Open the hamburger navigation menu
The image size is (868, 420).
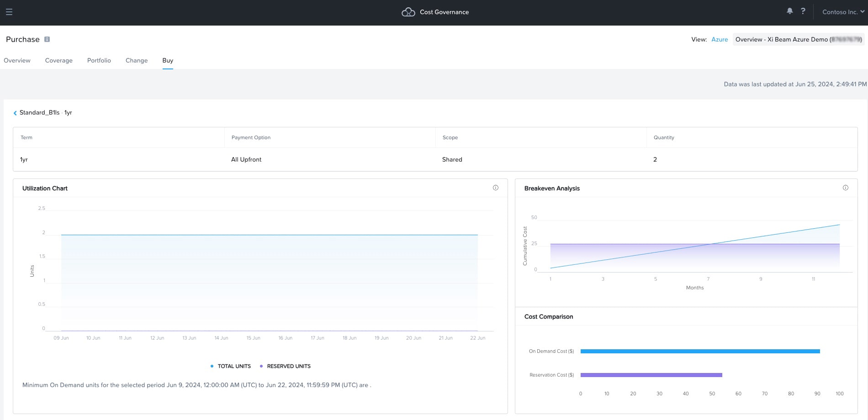tap(9, 12)
